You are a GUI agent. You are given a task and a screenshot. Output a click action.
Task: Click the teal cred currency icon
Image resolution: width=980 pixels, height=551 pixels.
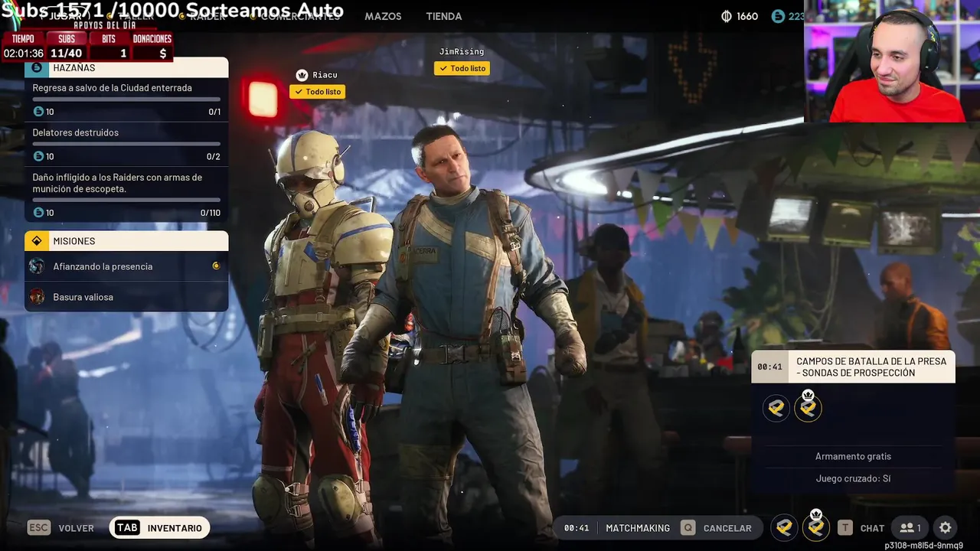point(778,16)
